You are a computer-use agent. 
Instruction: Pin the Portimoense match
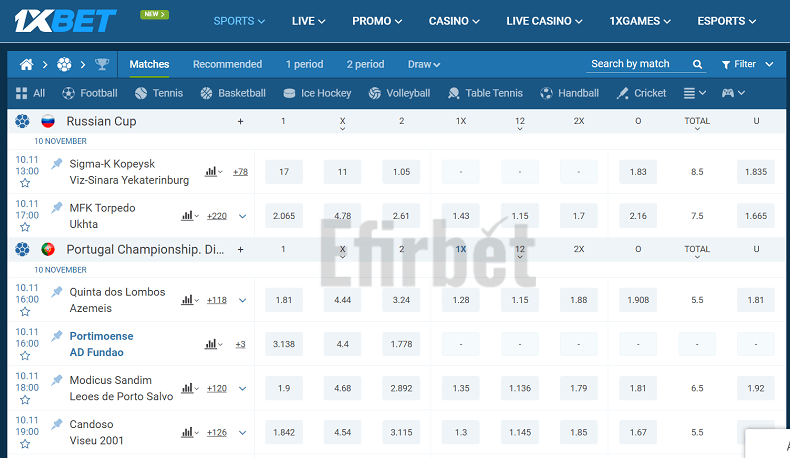(56, 336)
